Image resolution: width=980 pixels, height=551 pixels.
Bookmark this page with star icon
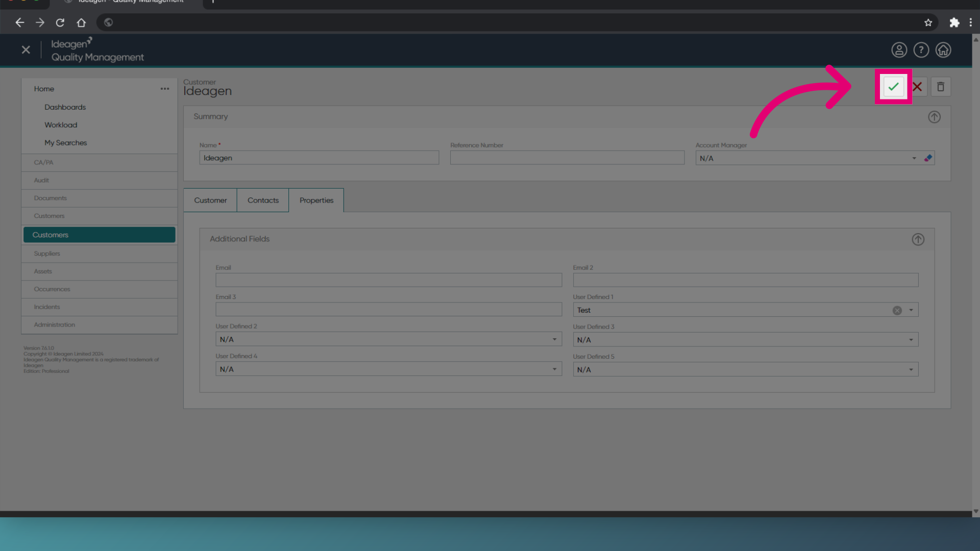928,22
